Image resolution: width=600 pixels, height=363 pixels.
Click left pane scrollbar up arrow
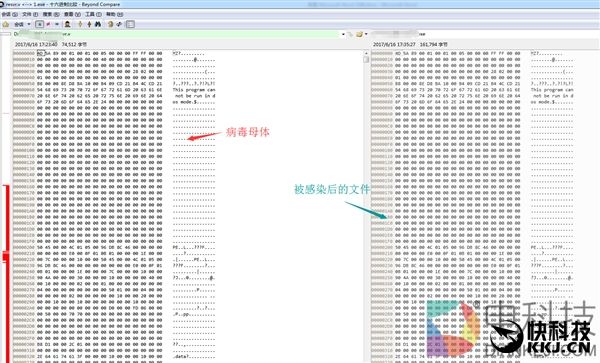pyautogui.click(x=366, y=53)
